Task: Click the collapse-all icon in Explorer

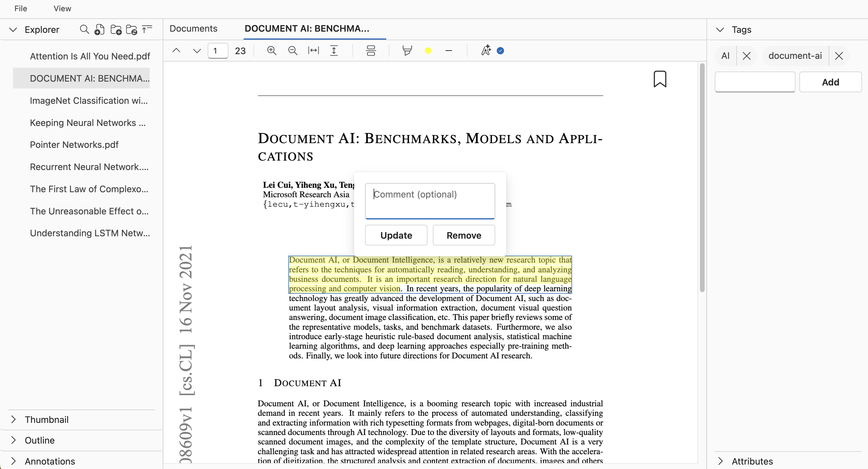Action: coord(147,30)
